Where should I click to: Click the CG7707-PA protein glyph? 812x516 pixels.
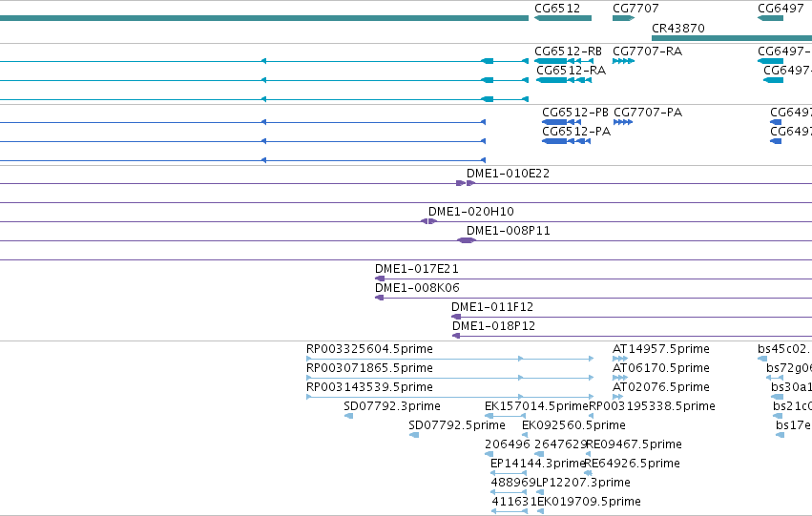point(623,123)
